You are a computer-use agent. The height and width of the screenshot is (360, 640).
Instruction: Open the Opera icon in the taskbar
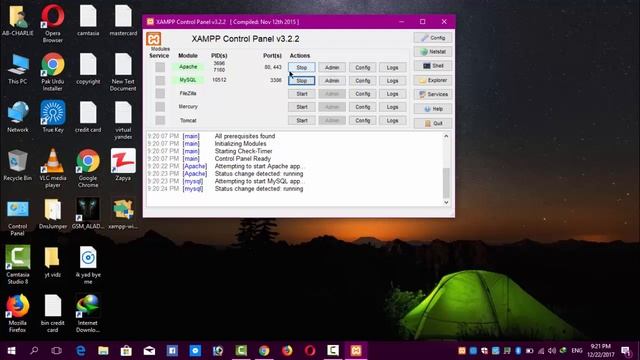pyautogui.click(x=310, y=351)
